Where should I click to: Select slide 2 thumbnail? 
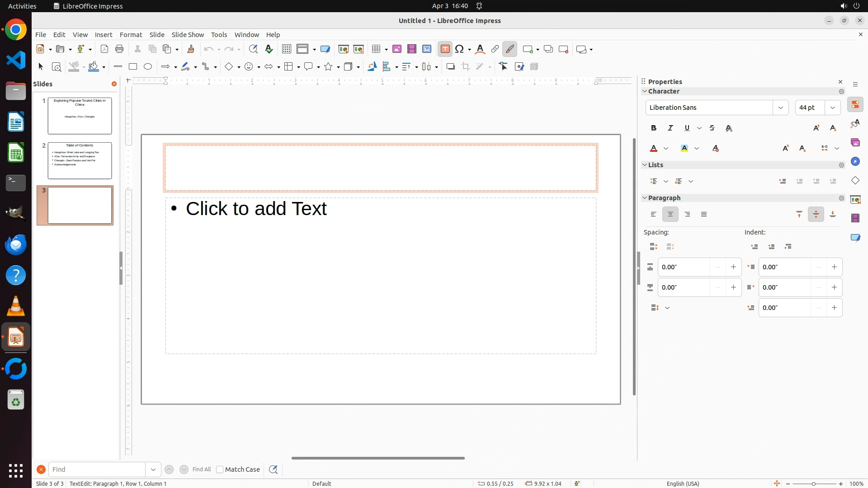[x=80, y=160]
